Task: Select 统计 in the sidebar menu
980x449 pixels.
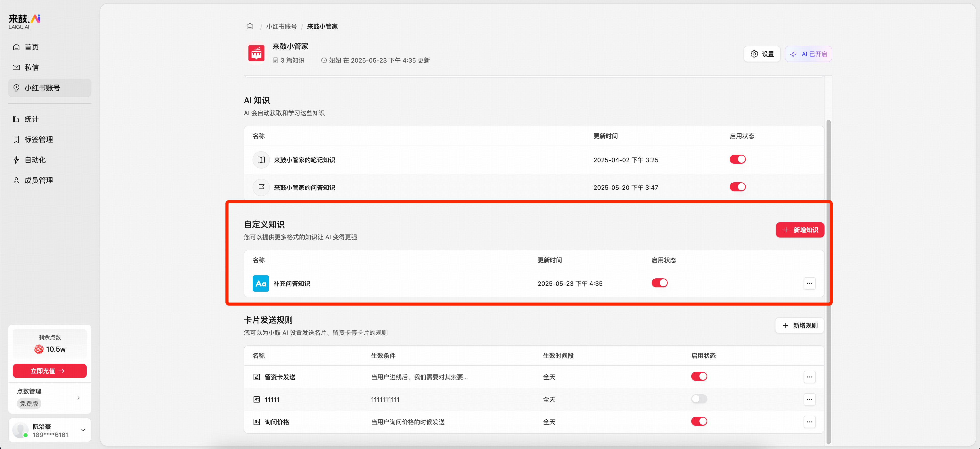Action: (32, 119)
